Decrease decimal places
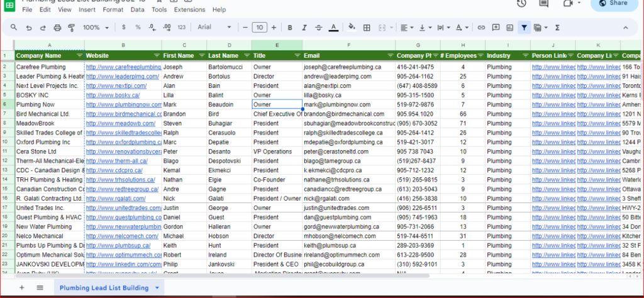644x298 pixels. click(x=152, y=28)
